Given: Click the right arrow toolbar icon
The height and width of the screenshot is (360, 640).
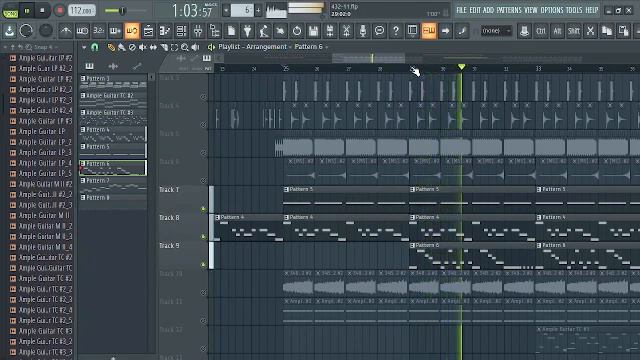Looking at the screenshot, I should coord(445,31).
